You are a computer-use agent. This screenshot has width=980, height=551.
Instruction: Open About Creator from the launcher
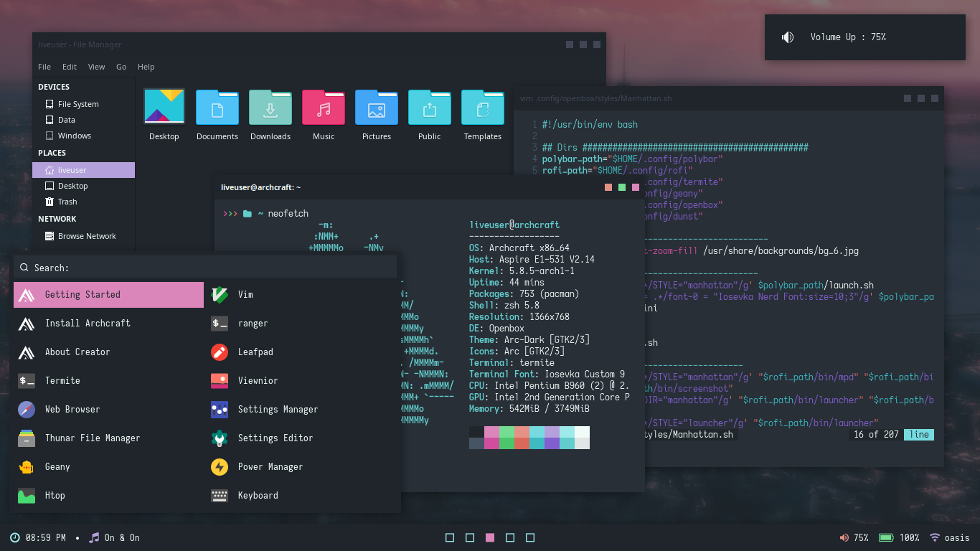point(109,352)
